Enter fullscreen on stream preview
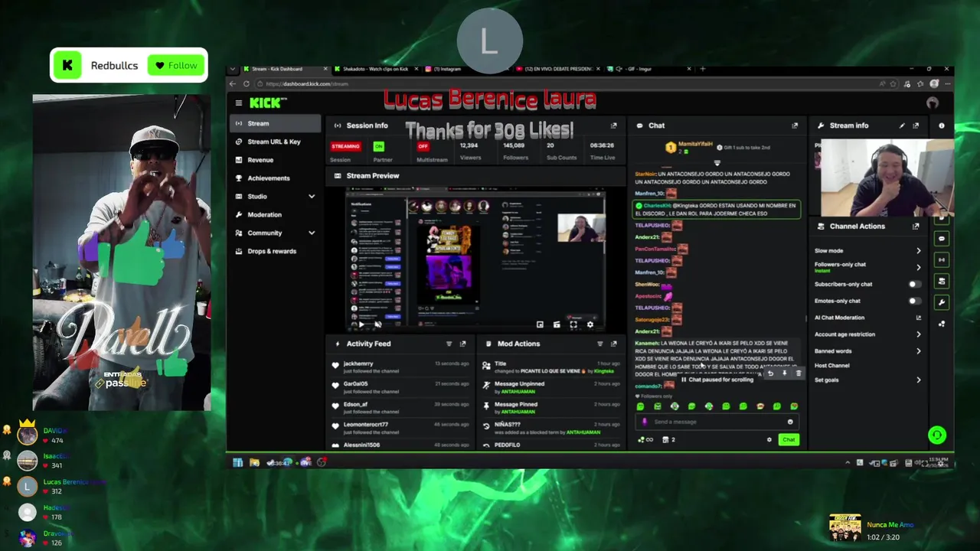Image resolution: width=980 pixels, height=551 pixels. click(x=573, y=324)
